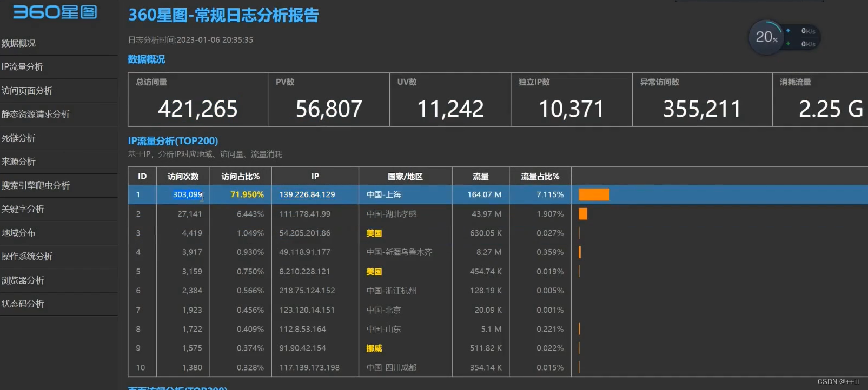Click the 消耗流量 value 2.25 G
The image size is (868, 390).
(x=831, y=109)
